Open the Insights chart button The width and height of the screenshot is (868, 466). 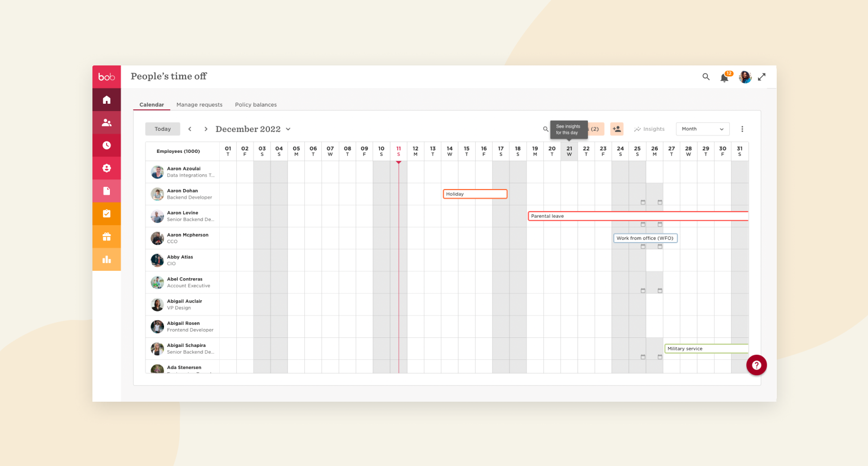coord(649,129)
